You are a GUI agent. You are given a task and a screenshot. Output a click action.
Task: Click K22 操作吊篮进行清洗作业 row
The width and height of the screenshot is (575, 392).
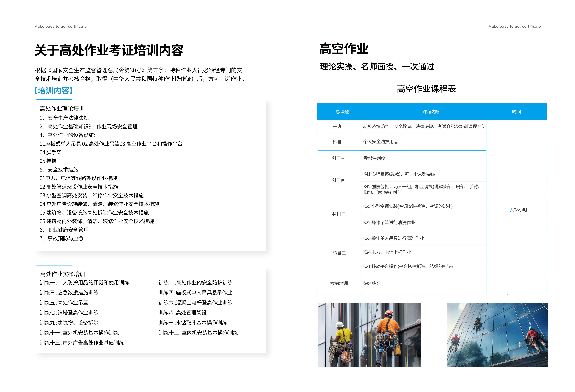pos(389,222)
